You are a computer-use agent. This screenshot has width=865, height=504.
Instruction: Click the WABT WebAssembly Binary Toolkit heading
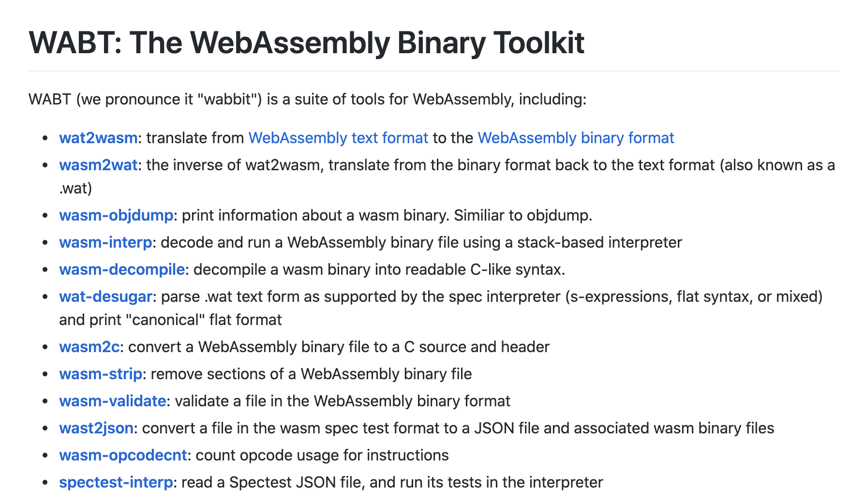306,43
